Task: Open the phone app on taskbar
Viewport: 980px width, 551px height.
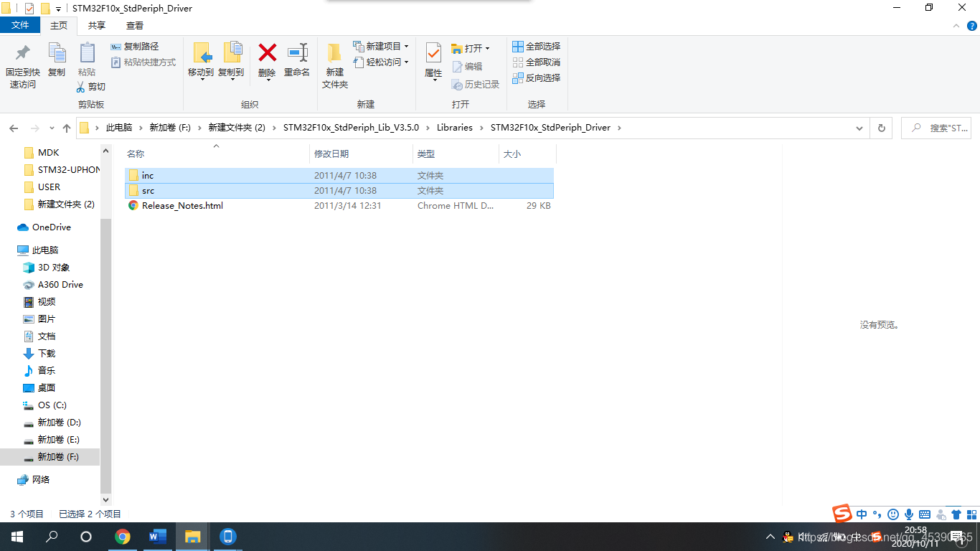Action: 228,537
